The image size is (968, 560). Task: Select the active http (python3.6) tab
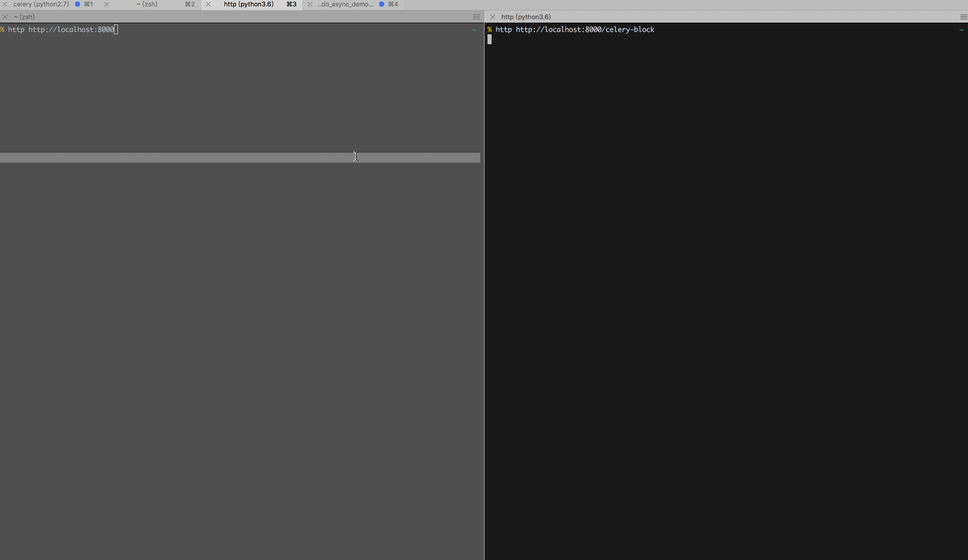coord(249,4)
